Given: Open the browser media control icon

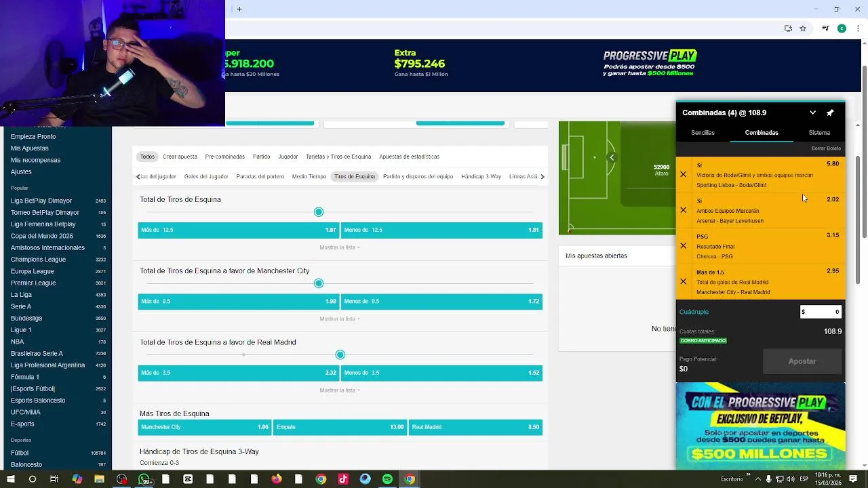Looking at the screenshot, I should 825,28.
